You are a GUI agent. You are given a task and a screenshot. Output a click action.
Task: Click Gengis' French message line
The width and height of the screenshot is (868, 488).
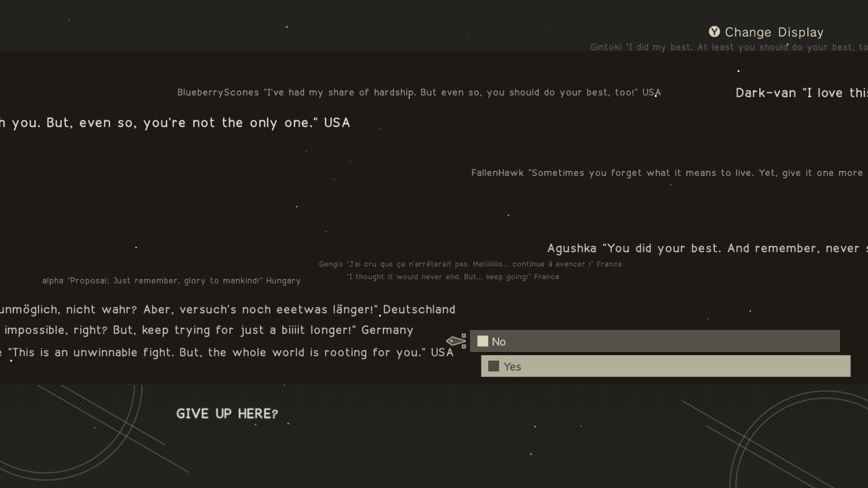click(x=470, y=264)
